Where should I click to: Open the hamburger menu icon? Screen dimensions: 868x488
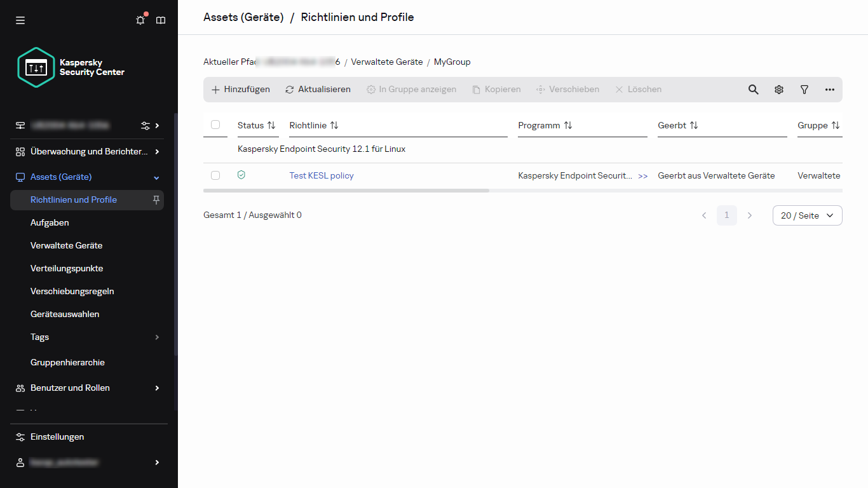click(20, 20)
